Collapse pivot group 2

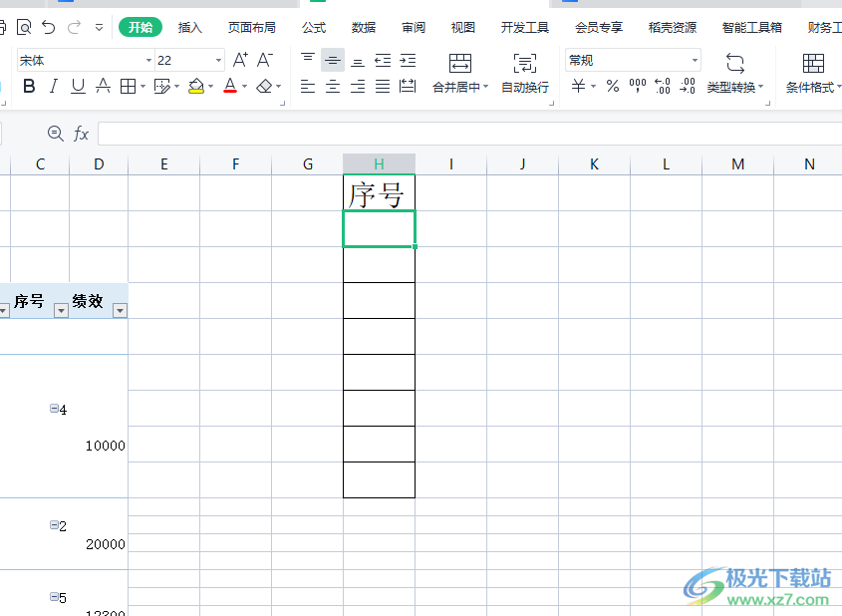point(54,524)
